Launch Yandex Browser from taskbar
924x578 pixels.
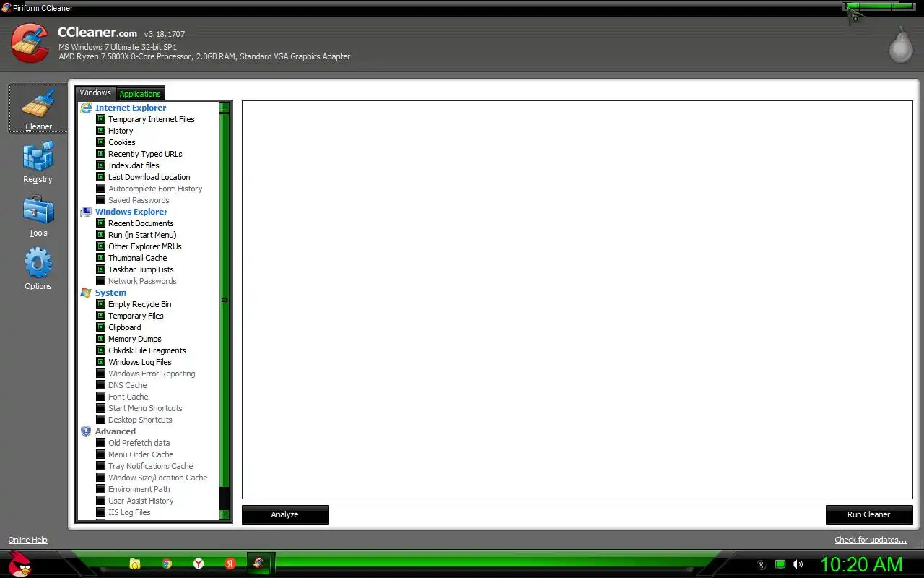pyautogui.click(x=198, y=564)
